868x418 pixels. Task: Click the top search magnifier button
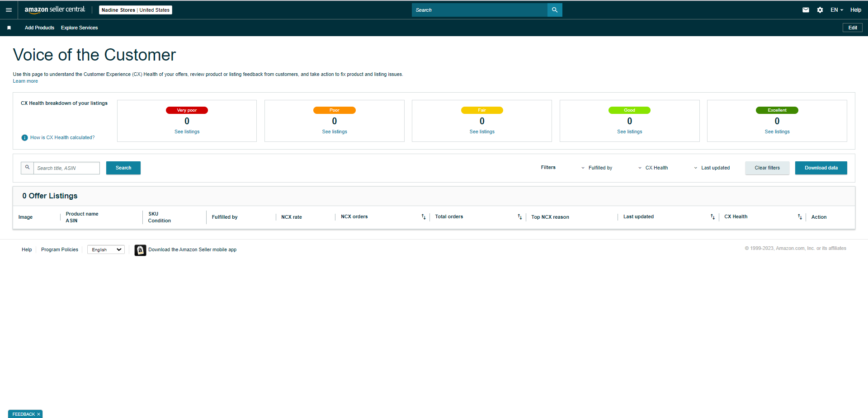[555, 10]
